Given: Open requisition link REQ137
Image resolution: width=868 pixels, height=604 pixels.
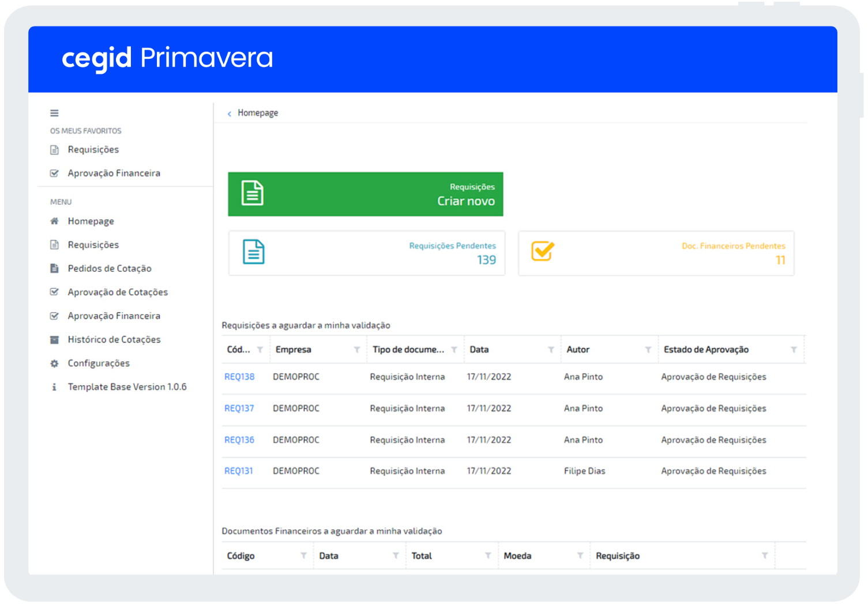Looking at the screenshot, I should [239, 409].
